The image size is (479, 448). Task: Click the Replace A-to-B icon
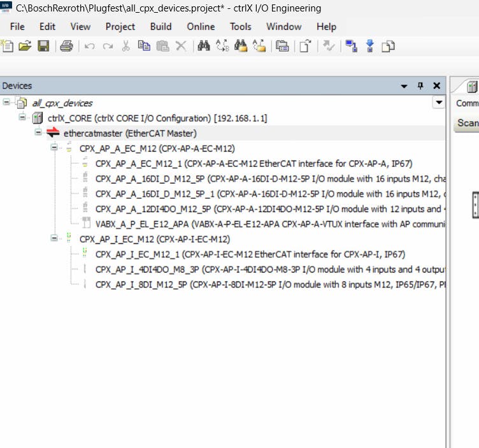(x=222, y=46)
